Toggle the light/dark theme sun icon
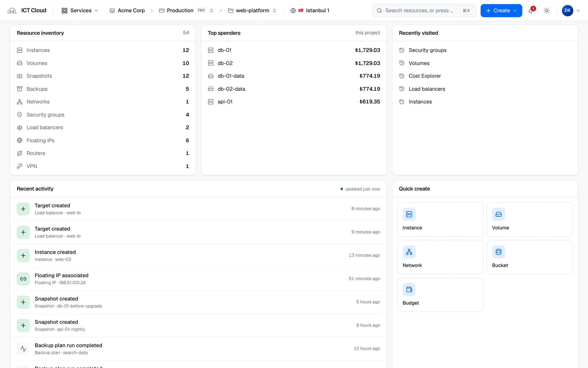Image resolution: width=588 pixels, height=368 pixels. (x=547, y=11)
